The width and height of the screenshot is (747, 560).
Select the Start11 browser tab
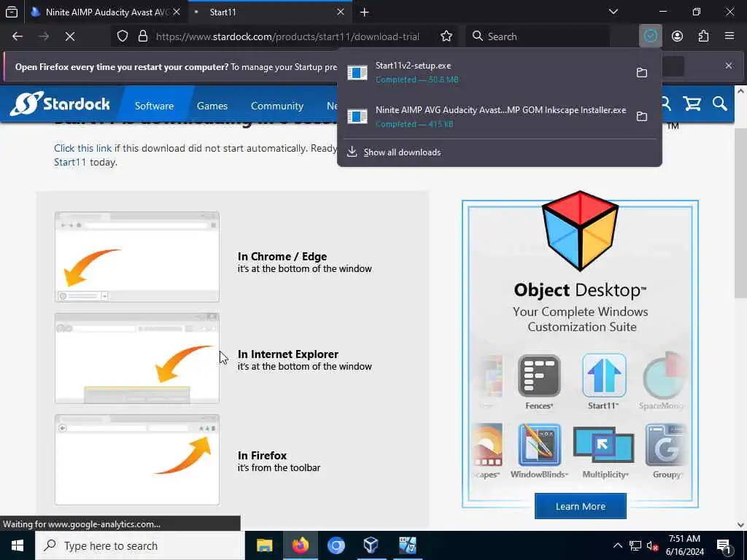(270, 12)
